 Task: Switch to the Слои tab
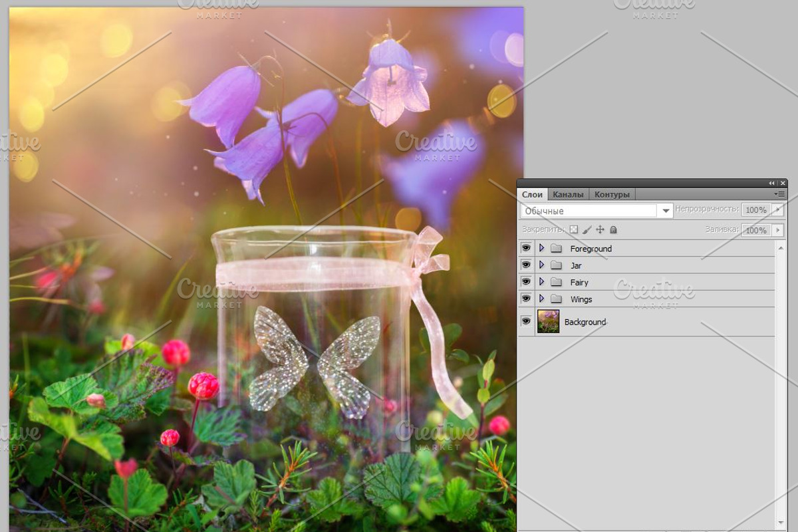tap(532, 194)
